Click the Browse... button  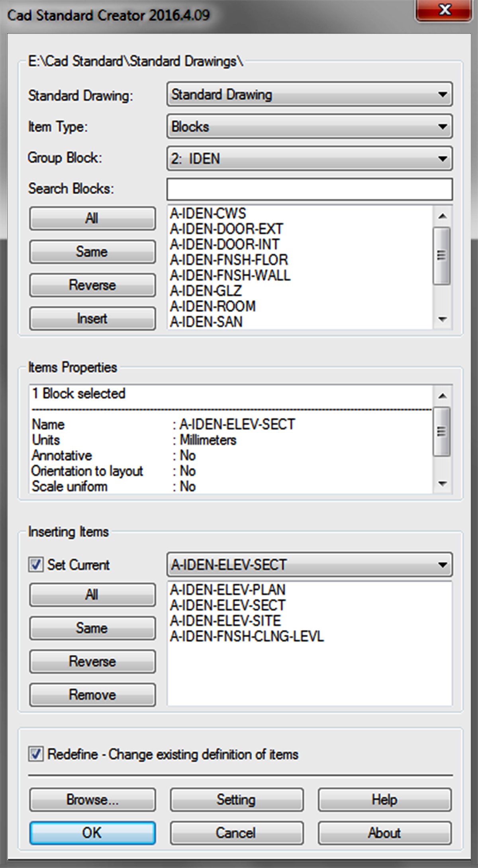pos(92,799)
